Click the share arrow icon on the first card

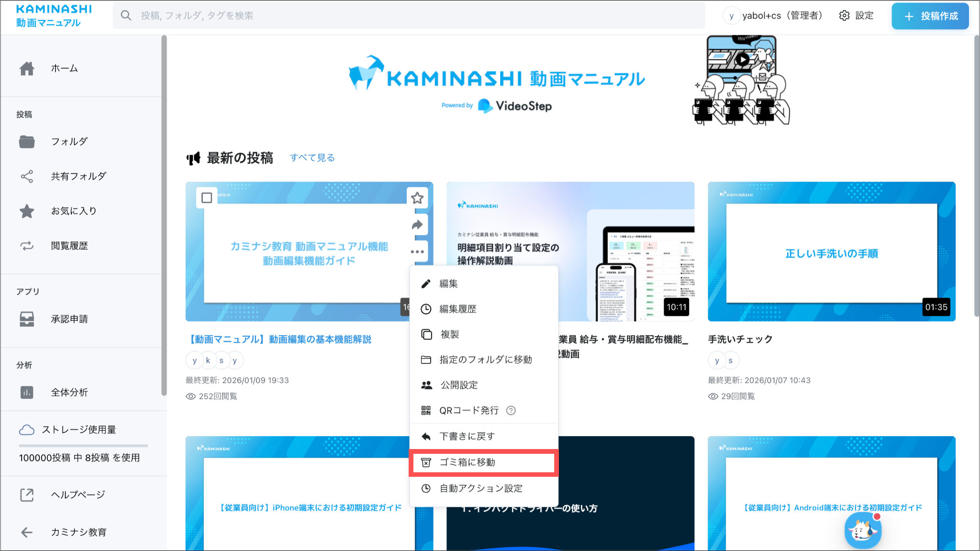click(417, 225)
